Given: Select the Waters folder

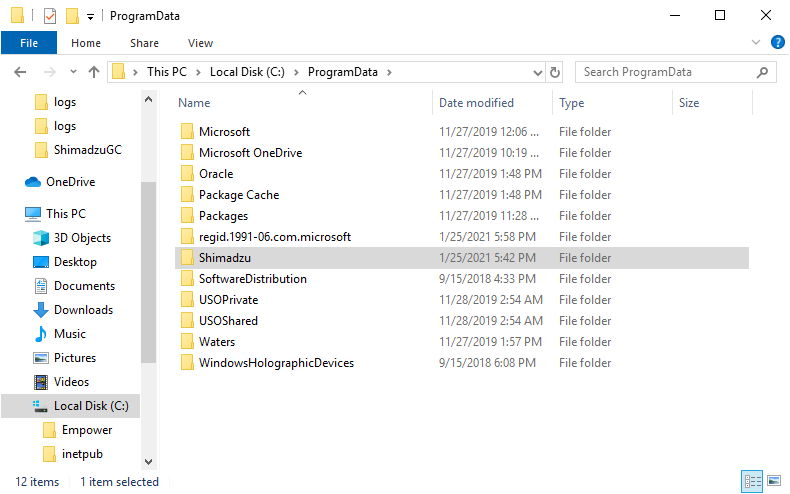Looking at the screenshot, I should 217,342.
